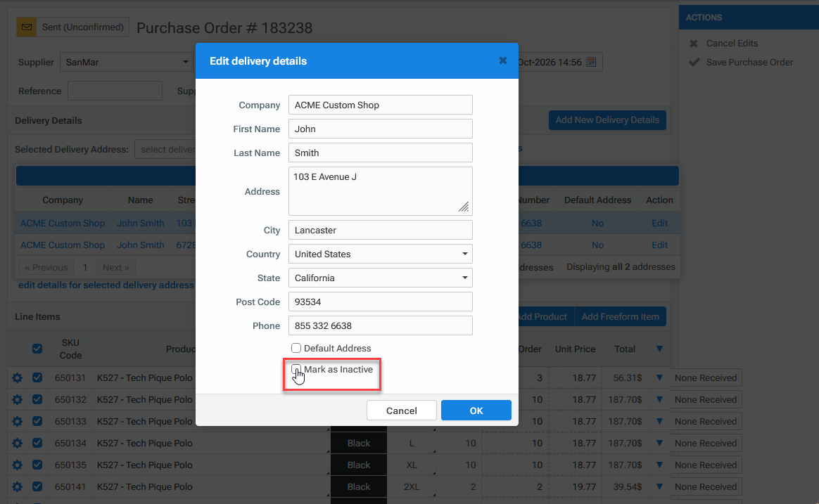Viewport: 819px width, 504px height.
Task: Click Black color cell for size L
Action: 358,443
